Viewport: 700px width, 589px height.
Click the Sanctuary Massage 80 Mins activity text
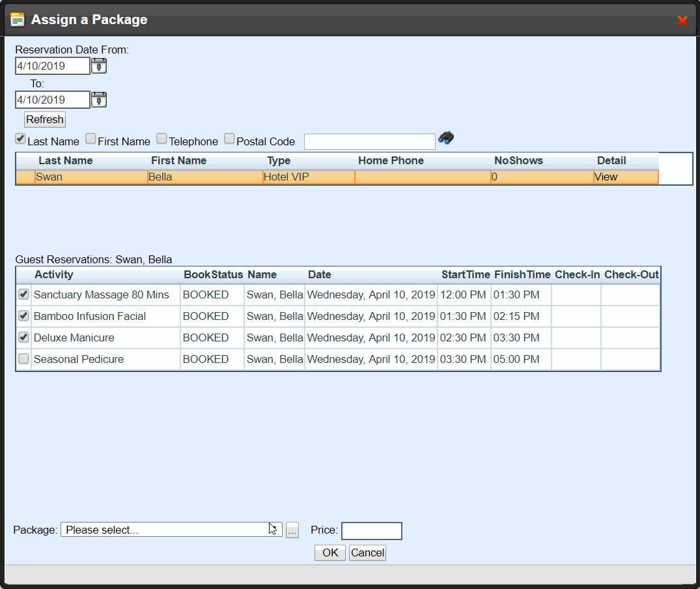click(x=102, y=294)
